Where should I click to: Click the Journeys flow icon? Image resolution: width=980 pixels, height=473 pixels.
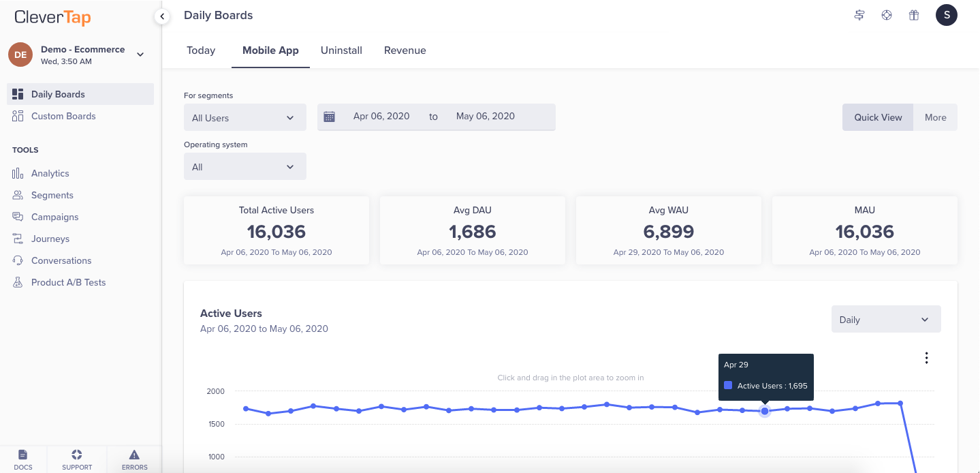click(18, 239)
